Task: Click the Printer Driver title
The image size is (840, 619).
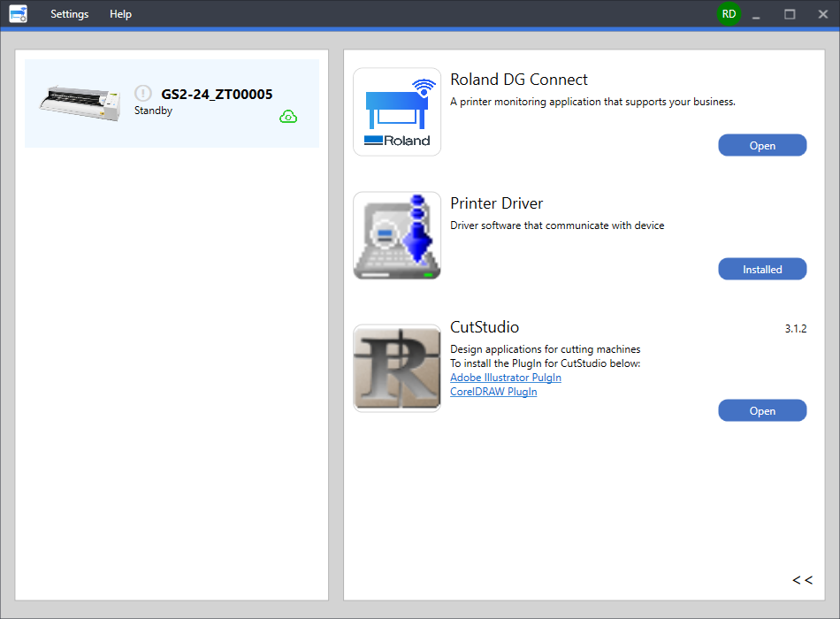Action: point(496,203)
